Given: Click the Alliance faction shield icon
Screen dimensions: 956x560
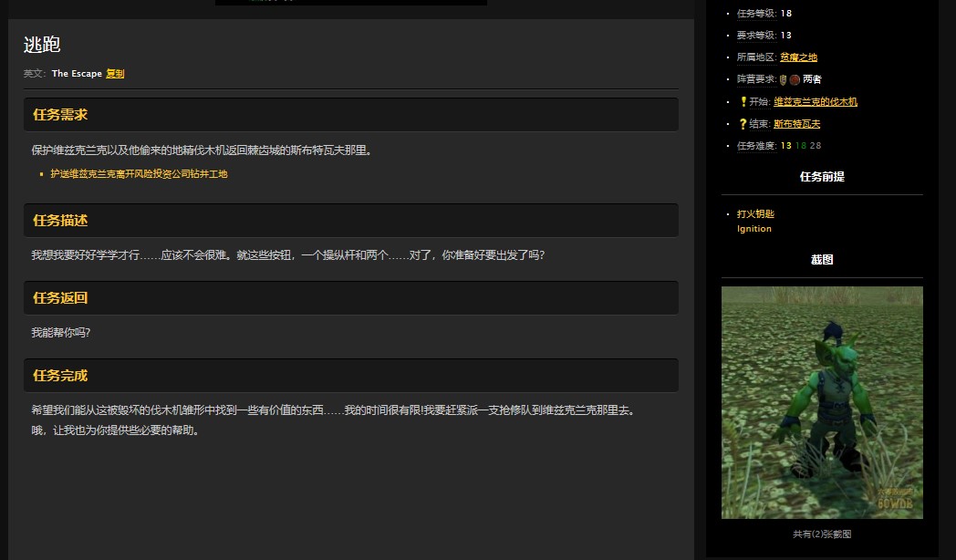Looking at the screenshot, I should click(784, 79).
